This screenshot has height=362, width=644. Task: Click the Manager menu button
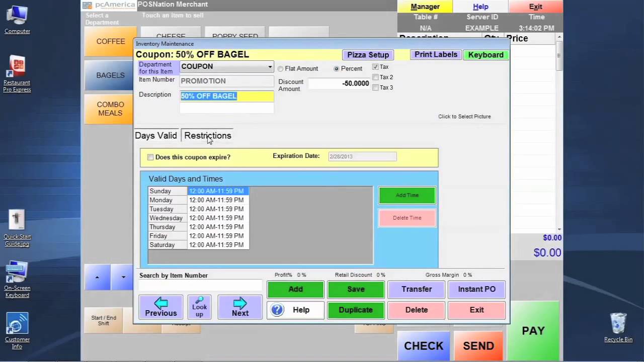click(x=425, y=7)
